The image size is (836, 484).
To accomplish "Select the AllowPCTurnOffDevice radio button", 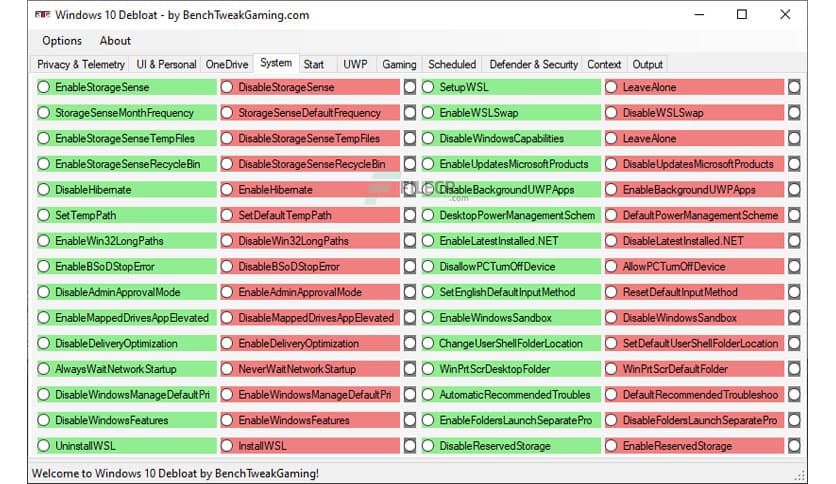I will 611,266.
